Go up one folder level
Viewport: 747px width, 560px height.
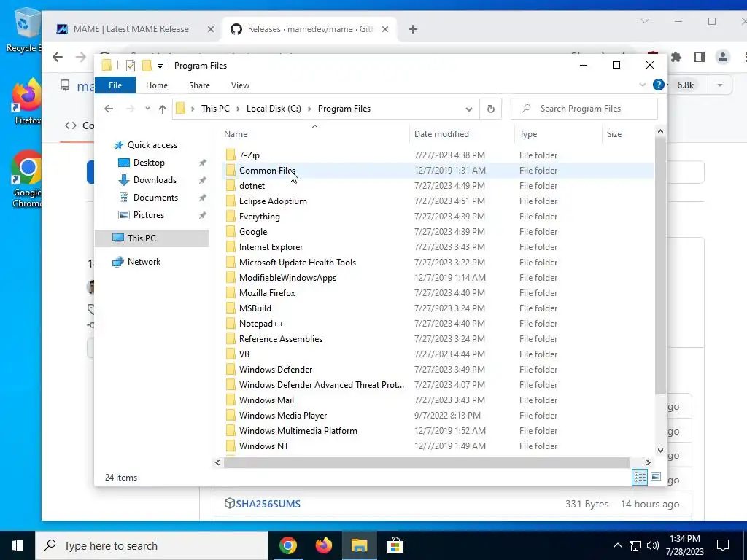163,109
